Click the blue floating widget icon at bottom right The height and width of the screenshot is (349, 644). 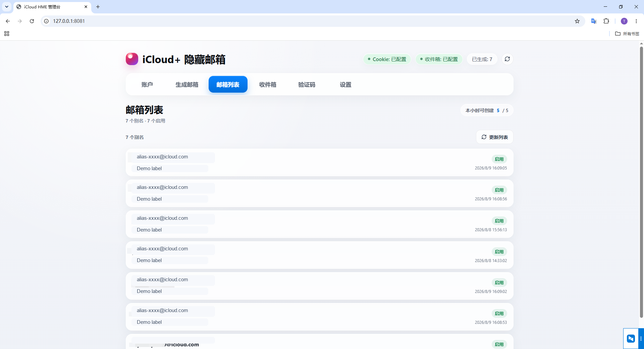tap(631, 339)
